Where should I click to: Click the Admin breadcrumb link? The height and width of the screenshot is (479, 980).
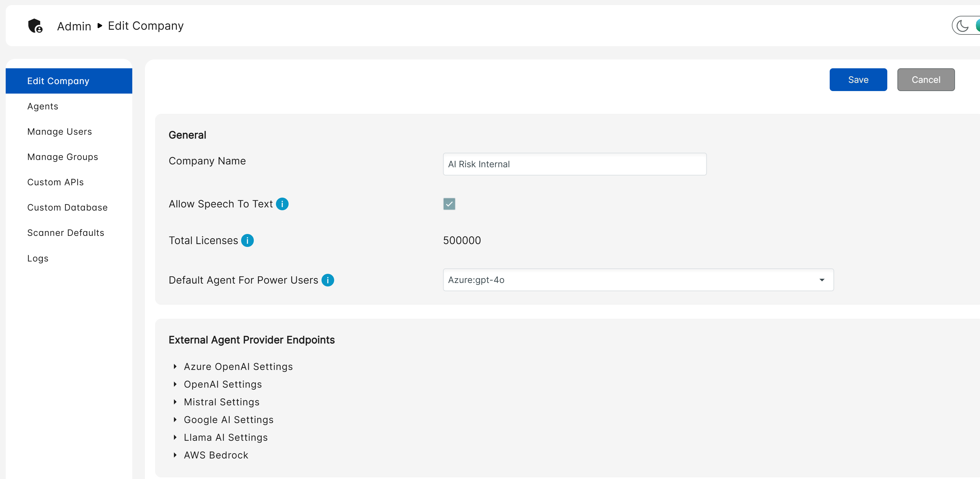[x=74, y=26]
